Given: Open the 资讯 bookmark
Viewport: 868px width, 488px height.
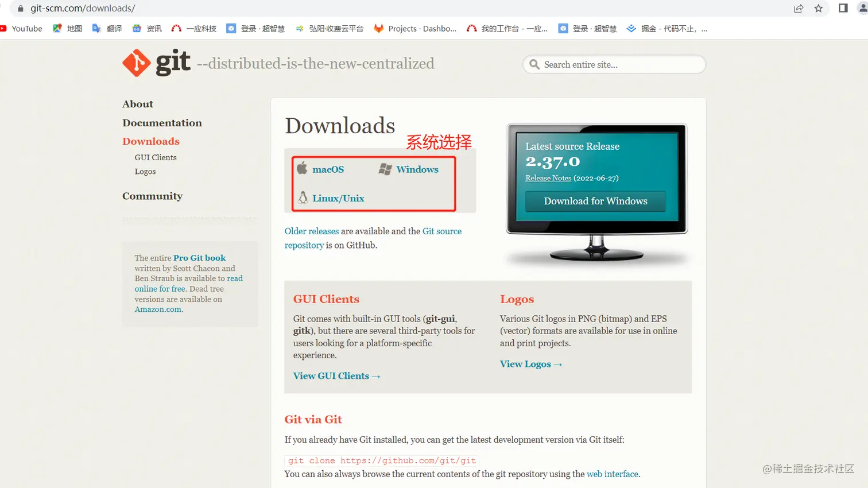Looking at the screenshot, I should click(x=147, y=29).
